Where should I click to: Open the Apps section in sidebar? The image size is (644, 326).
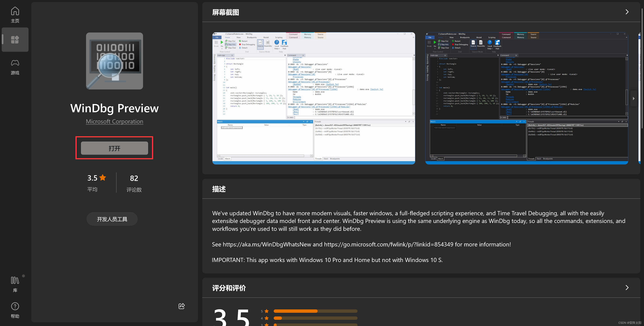coord(15,40)
